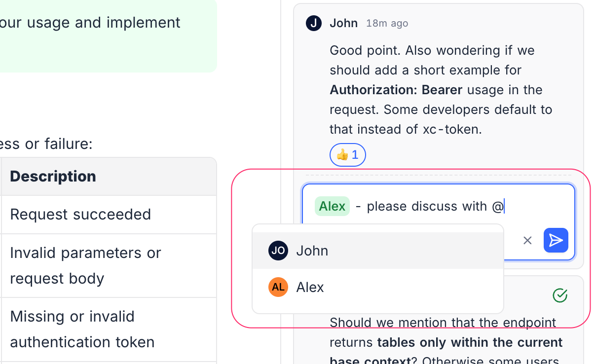595x364 pixels.
Task: Click the "JO" avatar in the mention list
Action: coord(278,251)
